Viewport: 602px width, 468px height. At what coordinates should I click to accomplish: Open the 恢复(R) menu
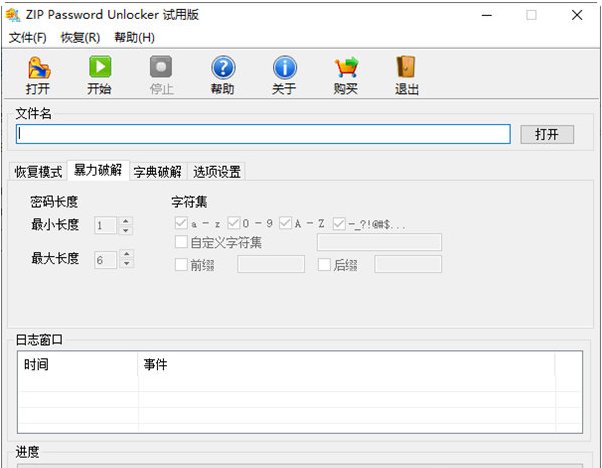click(x=80, y=38)
